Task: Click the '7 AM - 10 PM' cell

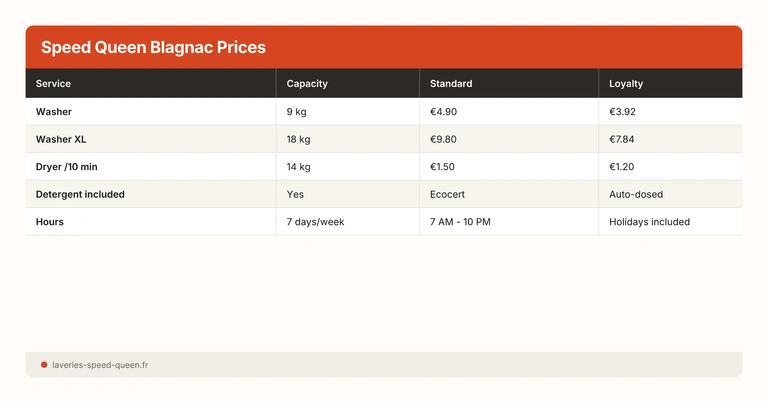Action: [460, 222]
